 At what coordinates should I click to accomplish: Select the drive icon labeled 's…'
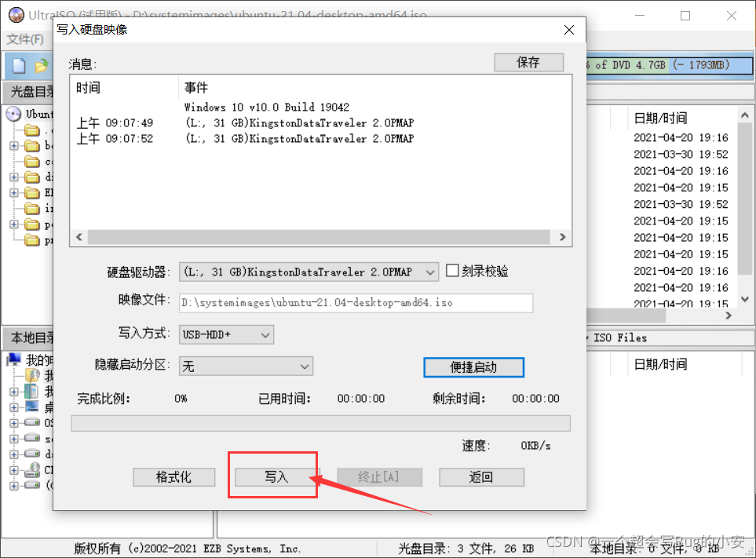coord(32,439)
